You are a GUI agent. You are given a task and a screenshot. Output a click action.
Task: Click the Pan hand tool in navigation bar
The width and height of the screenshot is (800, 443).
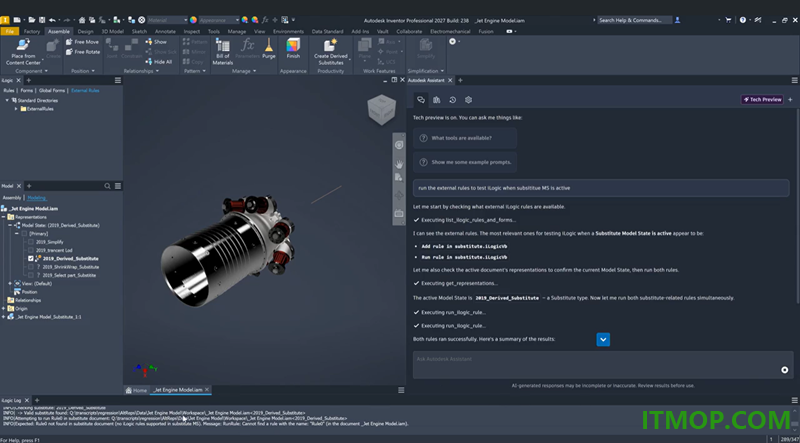[399, 163]
